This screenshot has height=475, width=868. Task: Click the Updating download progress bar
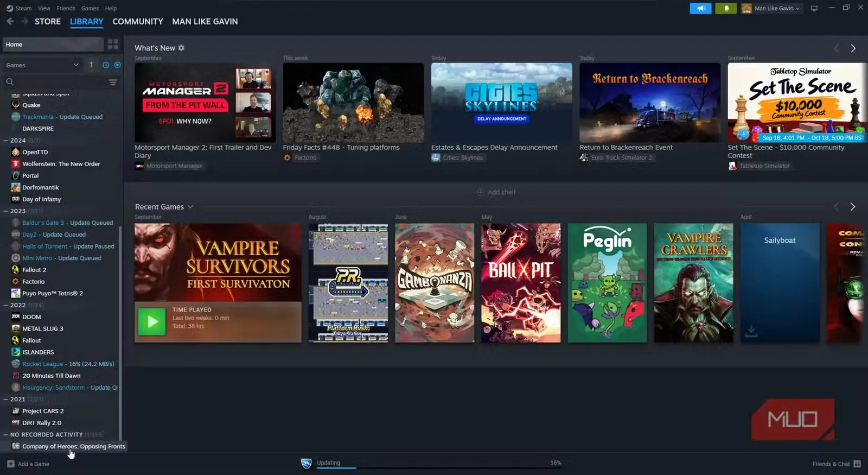(439, 467)
